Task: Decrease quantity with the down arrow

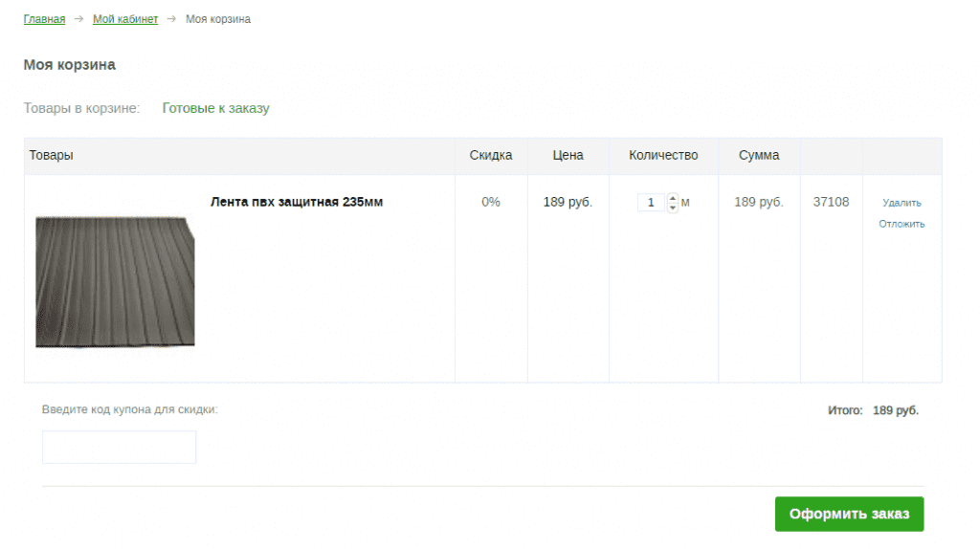Action: [x=673, y=208]
